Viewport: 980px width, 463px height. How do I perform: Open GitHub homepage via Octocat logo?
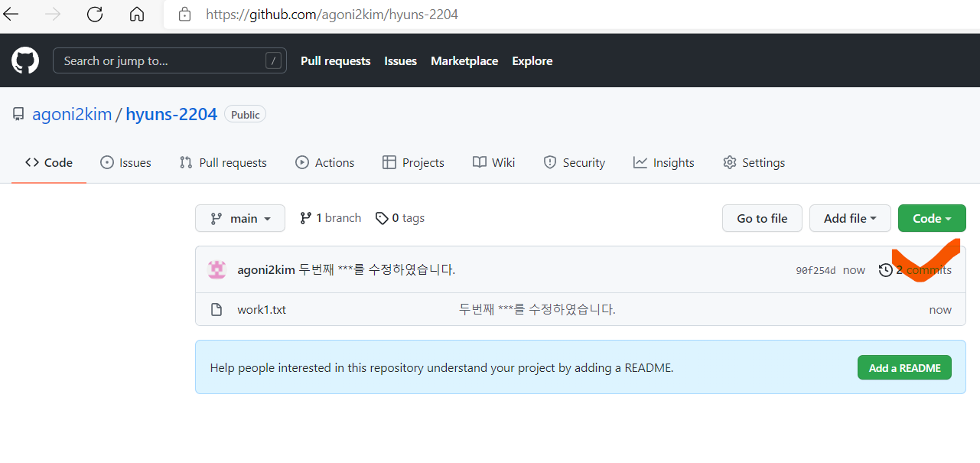point(25,60)
